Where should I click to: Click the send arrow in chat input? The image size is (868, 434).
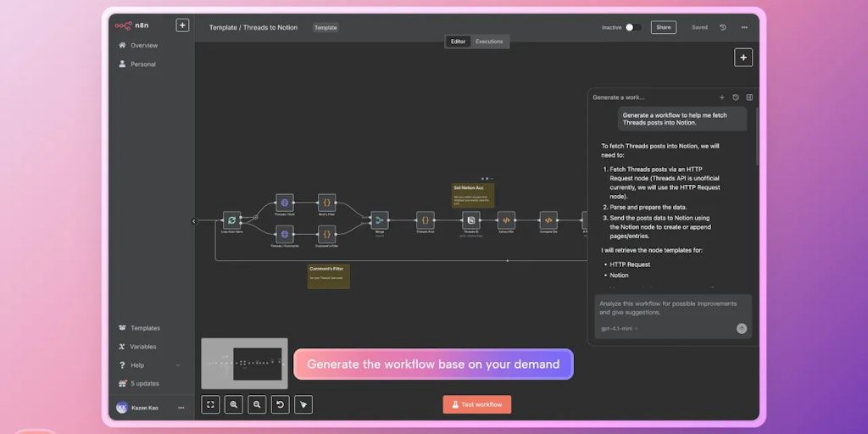(x=742, y=328)
